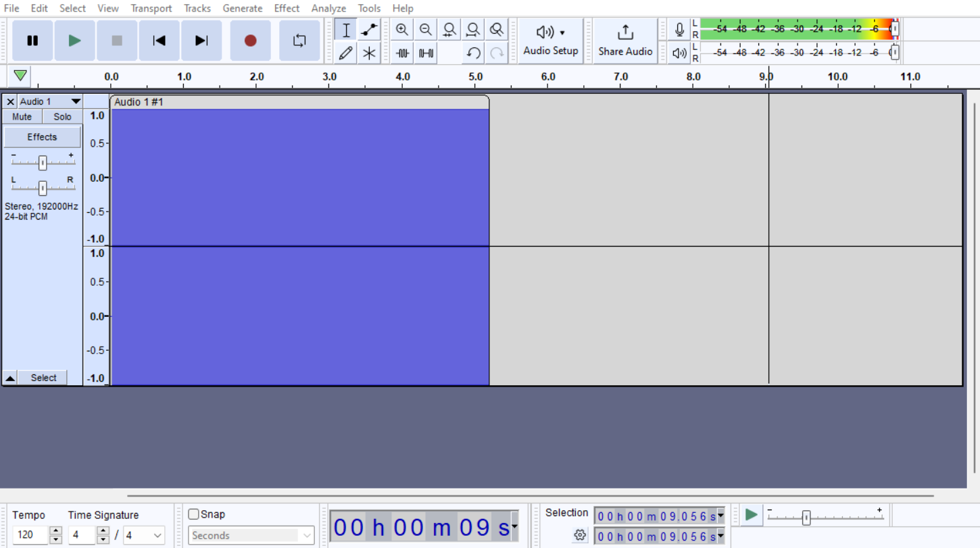Open the Audio 1 track dropdown menu

[x=50, y=101]
